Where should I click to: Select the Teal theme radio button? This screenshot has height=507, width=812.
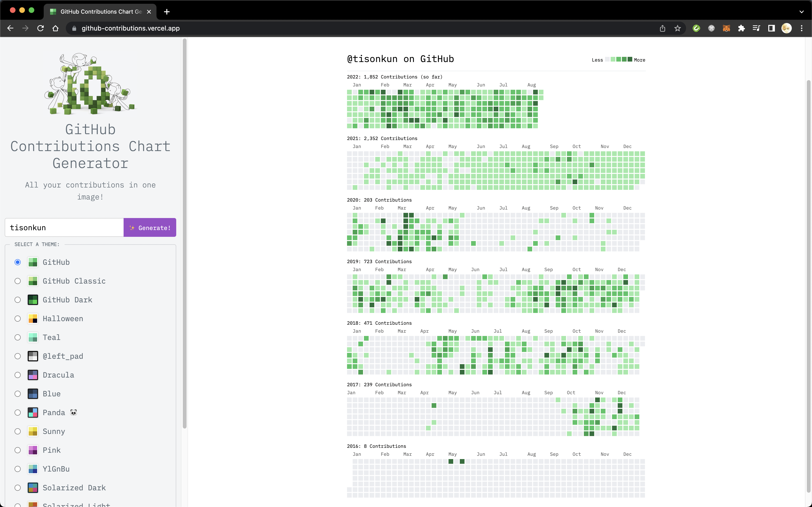[x=18, y=337]
